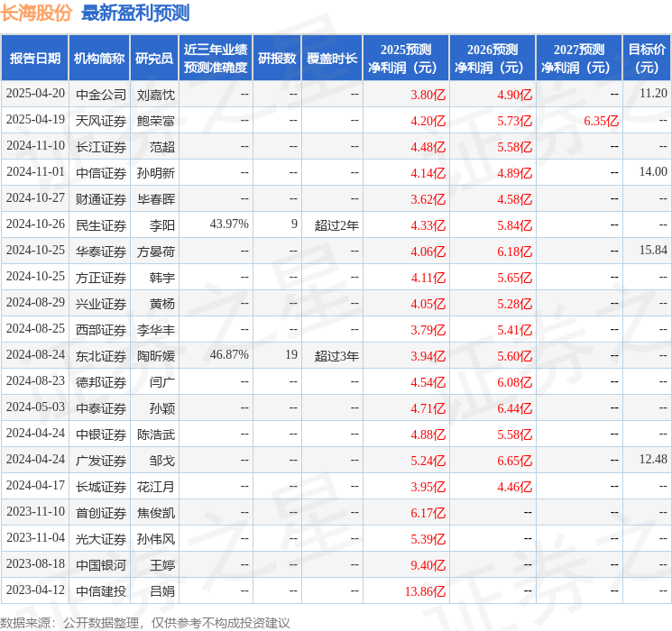The height and width of the screenshot is (631, 672).
Task: Click the 中泰证券 institution cell
Action: point(101,408)
